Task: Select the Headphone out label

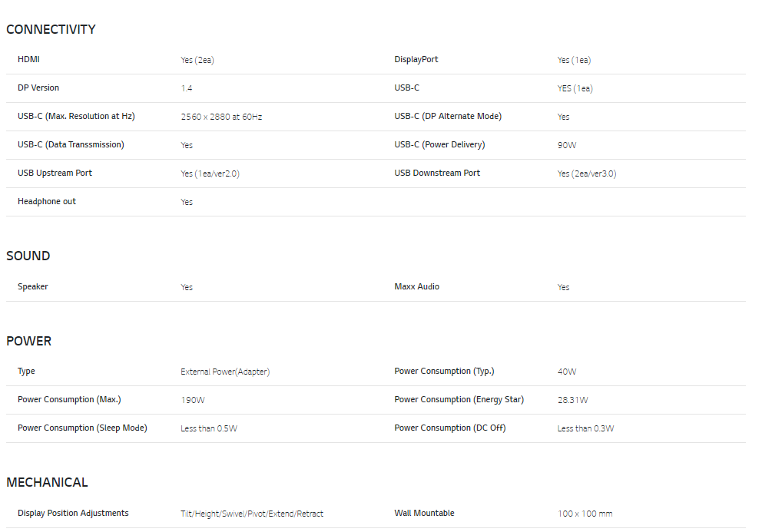Action: tap(47, 202)
